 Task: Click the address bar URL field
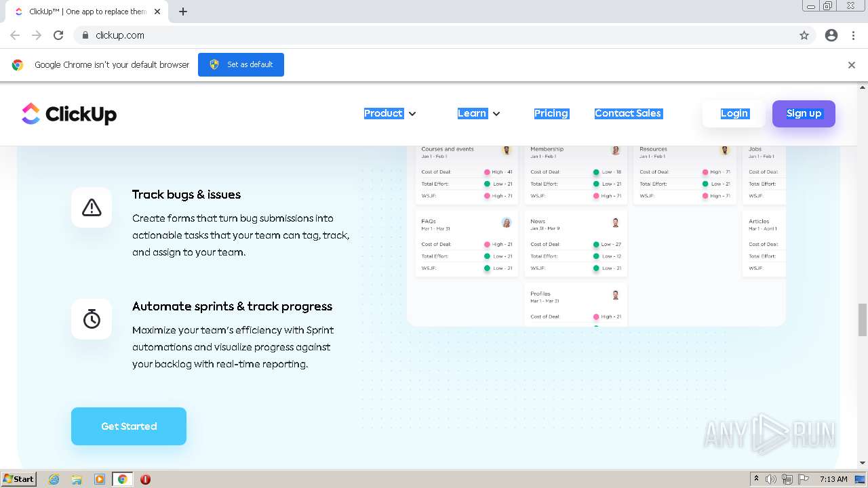tap(434, 35)
